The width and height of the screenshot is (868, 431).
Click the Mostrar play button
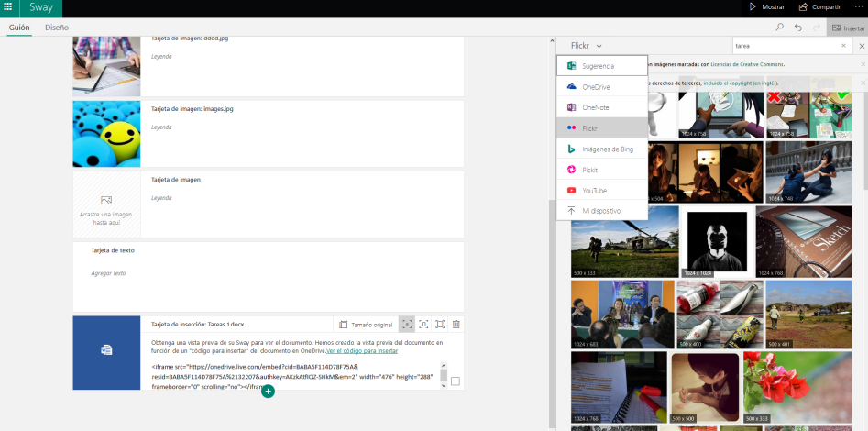(766, 7)
